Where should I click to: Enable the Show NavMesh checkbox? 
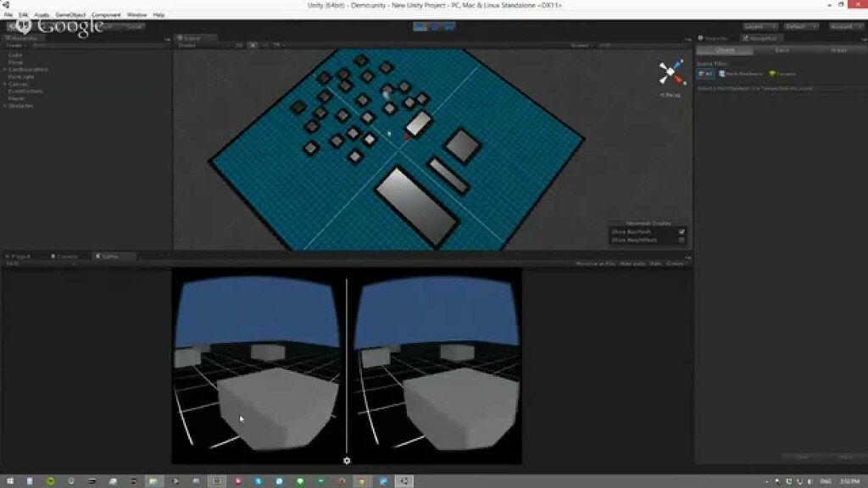pos(682,232)
